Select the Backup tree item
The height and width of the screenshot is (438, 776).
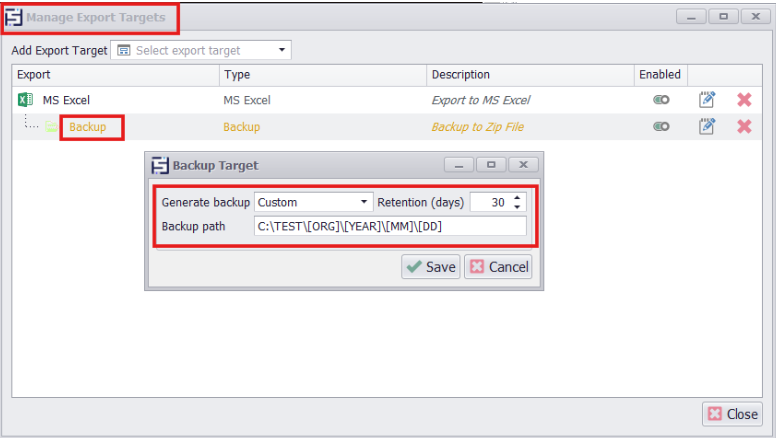click(88, 127)
